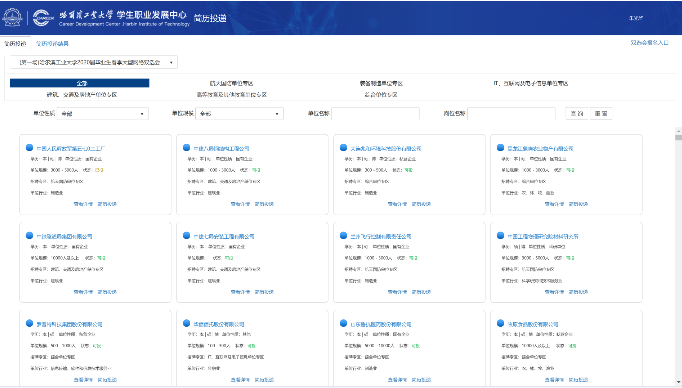The height and width of the screenshot is (388, 682).
Task: Submit resume link in second middle-row card
Action: [264, 291]
